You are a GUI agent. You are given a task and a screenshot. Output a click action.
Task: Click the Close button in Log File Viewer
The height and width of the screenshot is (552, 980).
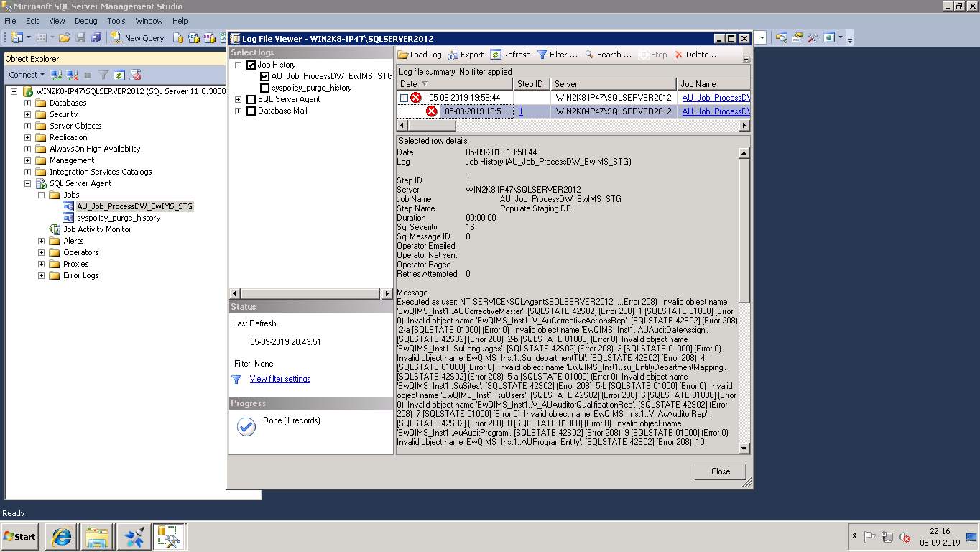click(721, 471)
